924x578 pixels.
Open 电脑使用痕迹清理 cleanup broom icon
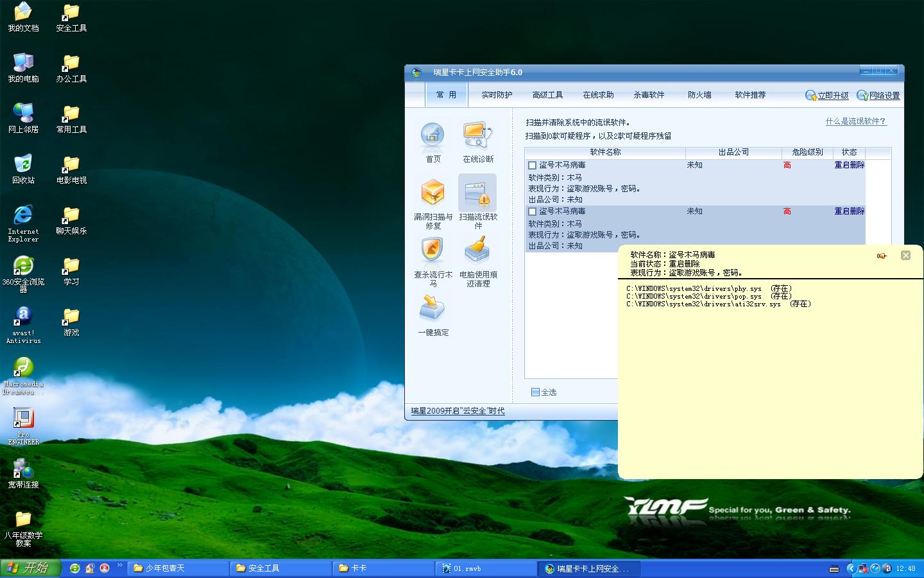478,261
